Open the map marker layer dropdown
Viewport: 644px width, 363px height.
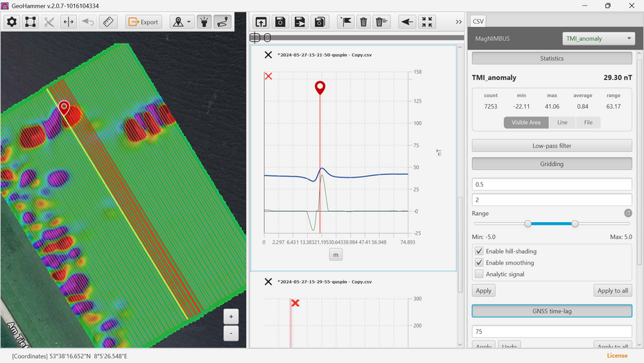point(182,22)
